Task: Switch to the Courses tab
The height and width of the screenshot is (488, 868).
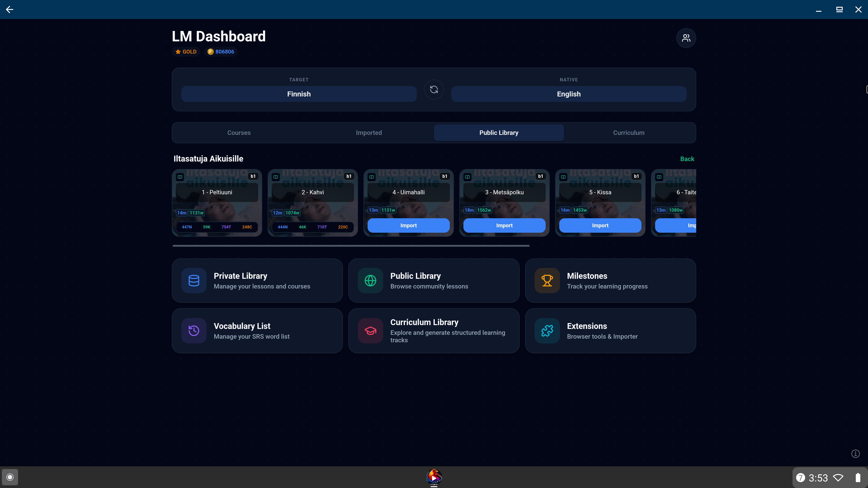Action: click(238, 133)
